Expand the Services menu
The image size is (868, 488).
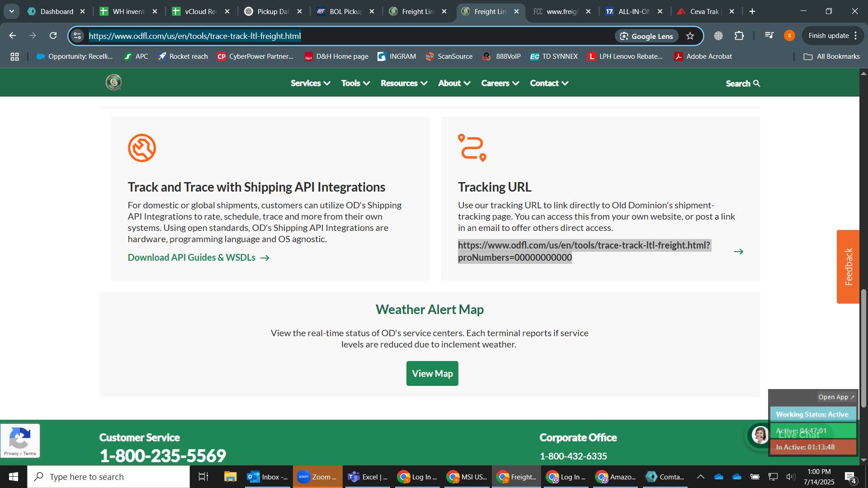pos(311,83)
